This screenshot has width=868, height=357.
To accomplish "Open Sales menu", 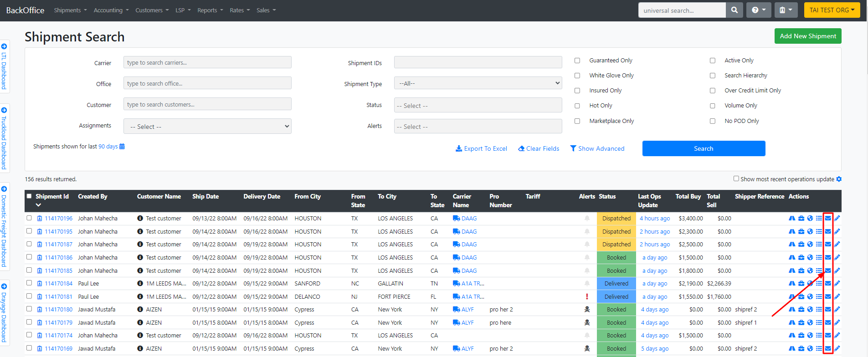I will click(x=266, y=10).
